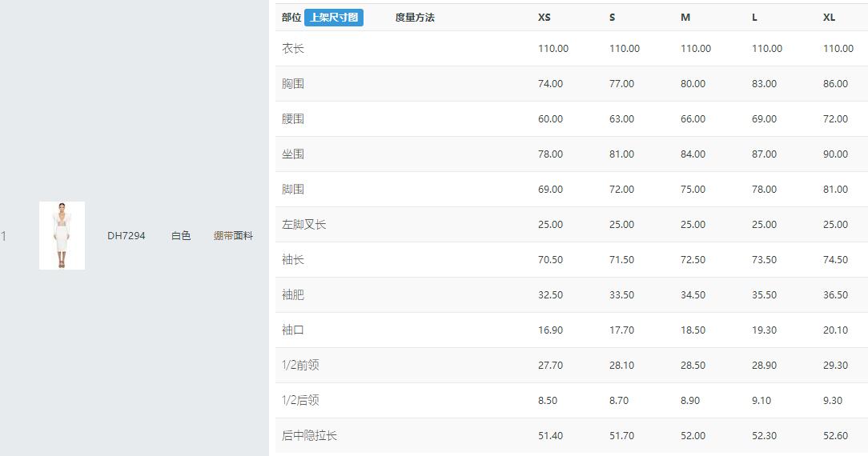Click the 腰围 M value 66.00
The height and width of the screenshot is (456, 868).
tap(693, 119)
